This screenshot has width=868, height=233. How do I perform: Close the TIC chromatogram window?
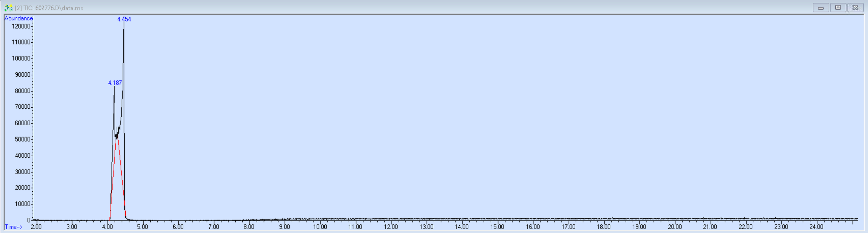click(856, 8)
